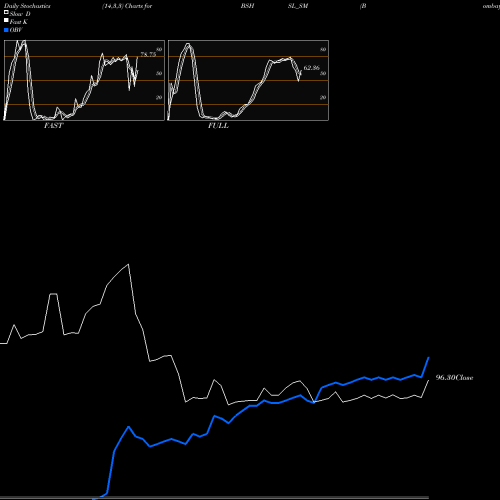Viewport: 500px width, 500px height.
Task: Click the SL_SM text in header
Action: pos(298,6)
